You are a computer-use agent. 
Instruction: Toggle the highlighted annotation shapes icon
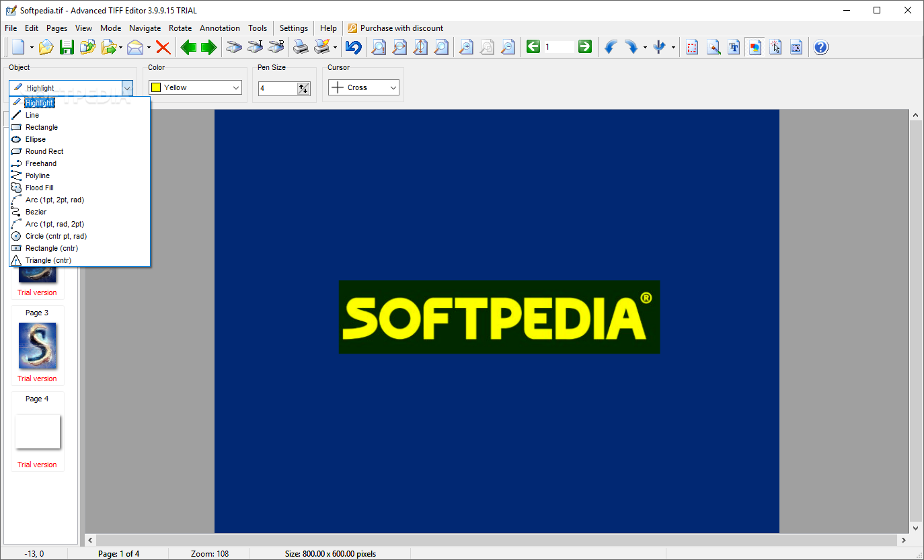click(755, 47)
